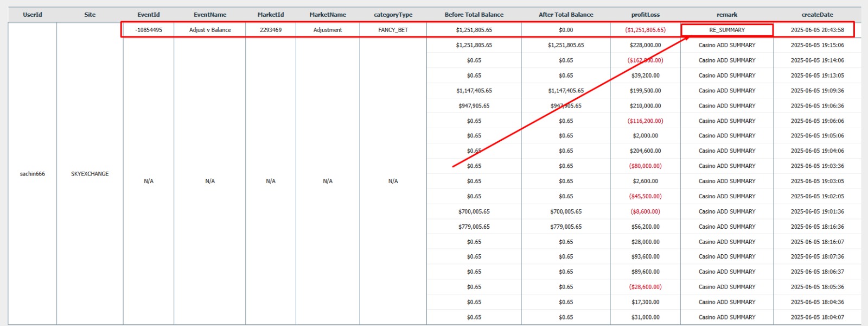Click the categoryType column header
This screenshot has width=868, height=326.
pos(393,15)
